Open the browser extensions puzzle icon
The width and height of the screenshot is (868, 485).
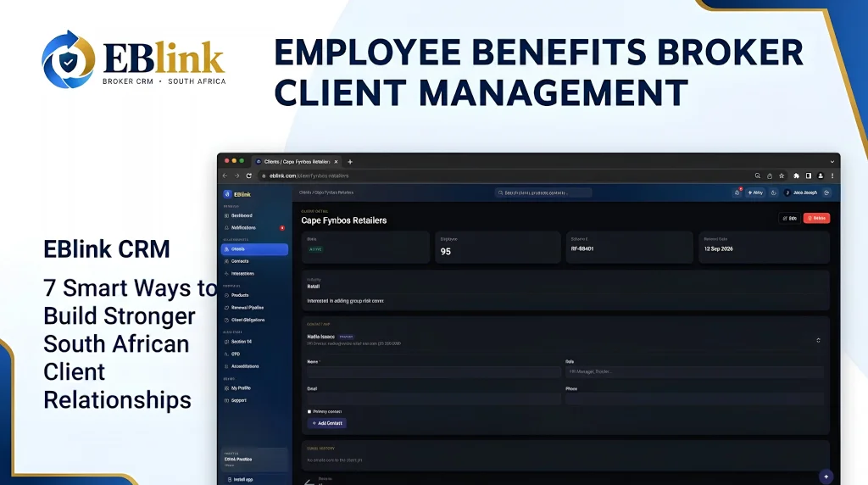pyautogui.click(x=797, y=176)
